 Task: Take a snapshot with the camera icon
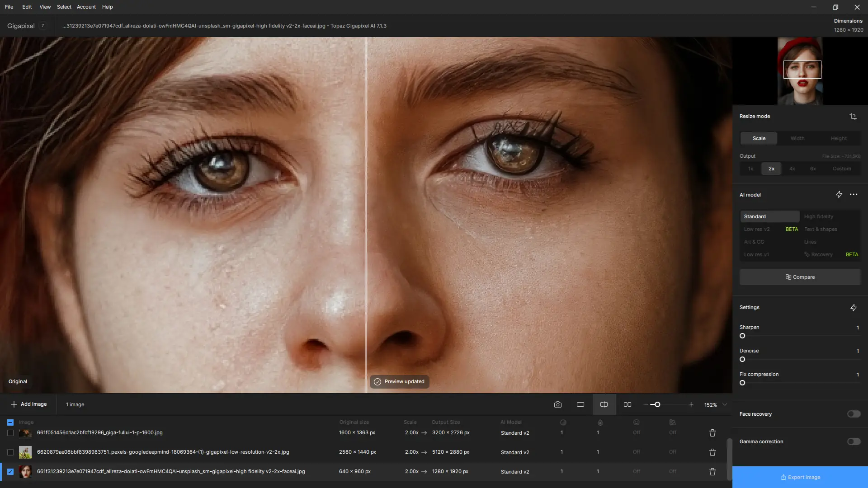[557, 405]
